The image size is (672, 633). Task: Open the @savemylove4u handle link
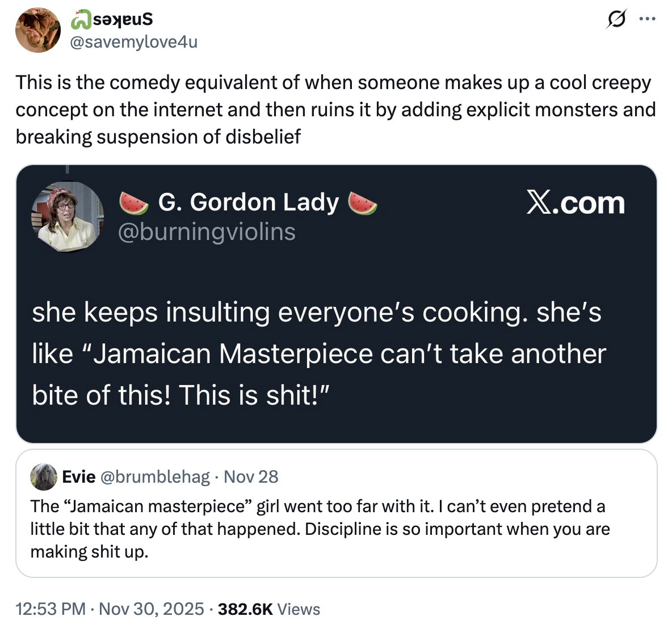(133, 41)
